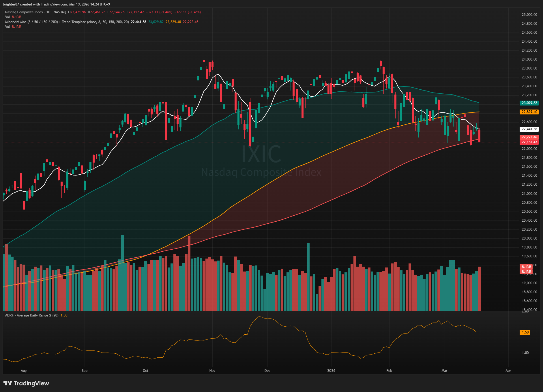This screenshot has height=392, width=543.
Task: Click the 25,000.00 price axis label
Action: pos(529,14)
